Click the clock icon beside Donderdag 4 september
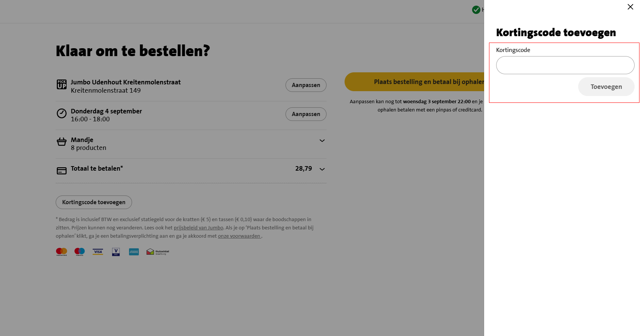Image resolution: width=644 pixels, height=336 pixels. [x=62, y=113]
